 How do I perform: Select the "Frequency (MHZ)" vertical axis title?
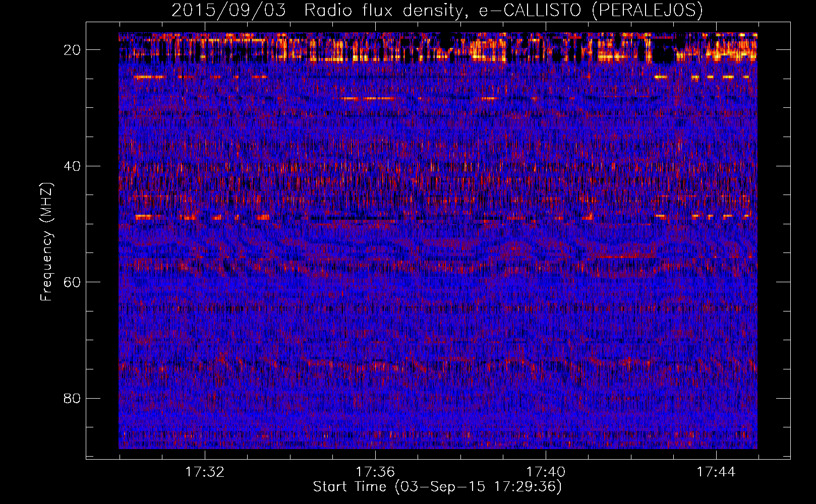[x=46, y=242]
